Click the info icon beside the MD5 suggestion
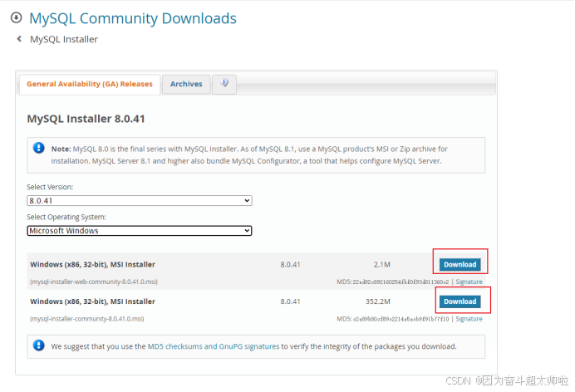Viewport: 575px width, 392px height. coord(38,345)
